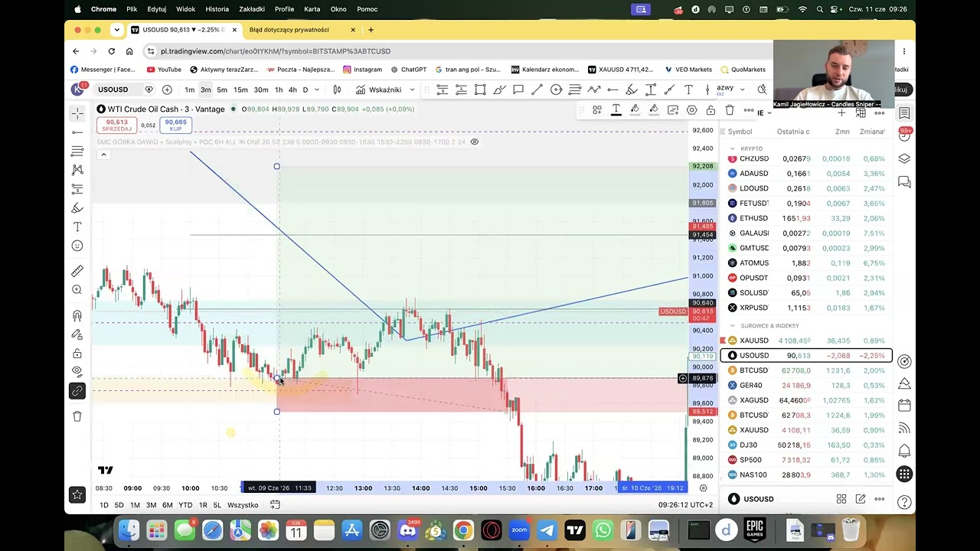Click the drawings sync link icon
This screenshot has width=980, height=551.
click(x=77, y=391)
